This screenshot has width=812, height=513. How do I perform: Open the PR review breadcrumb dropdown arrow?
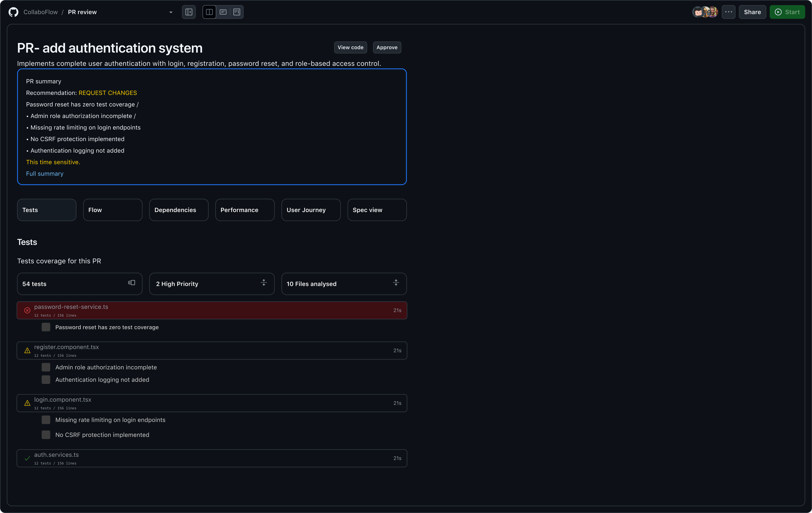tap(171, 12)
